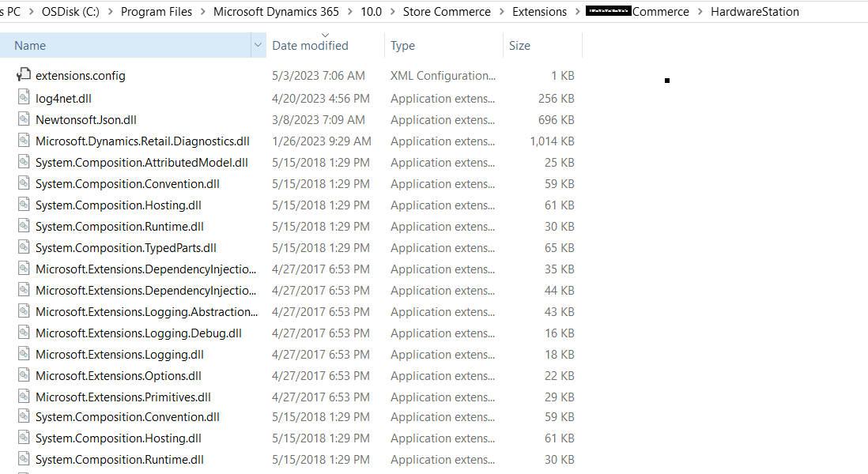Expand the chevron after OSDisk (C:)
Image resolution: width=868 pixels, height=474 pixels.
click(110, 12)
